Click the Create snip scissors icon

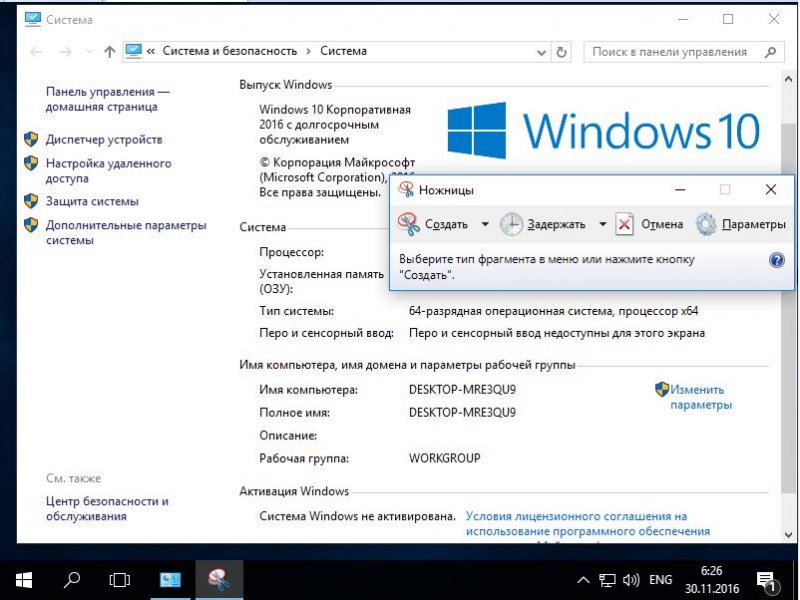409,224
